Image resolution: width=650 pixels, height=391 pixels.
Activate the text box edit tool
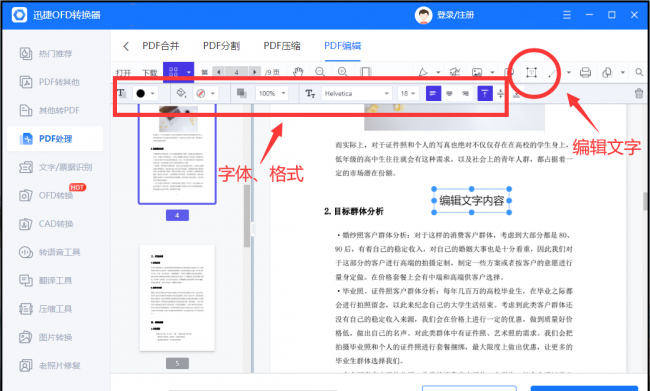pyautogui.click(x=531, y=73)
